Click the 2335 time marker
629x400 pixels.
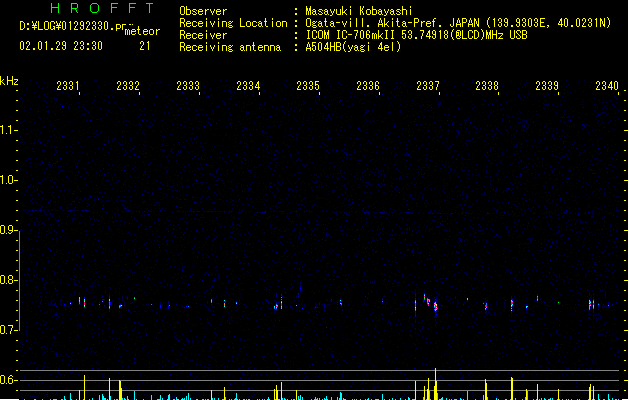point(308,86)
